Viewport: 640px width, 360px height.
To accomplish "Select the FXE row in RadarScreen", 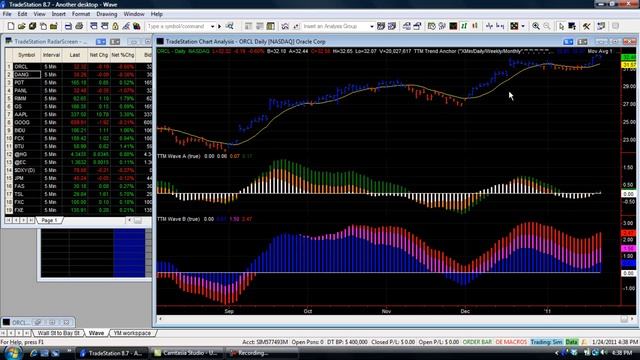I will pyautogui.click(x=78, y=210).
